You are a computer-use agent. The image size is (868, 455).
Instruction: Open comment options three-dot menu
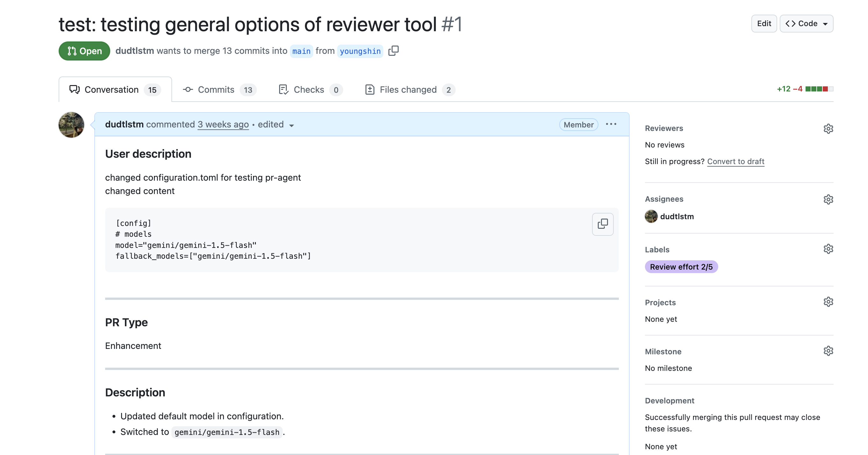click(611, 124)
